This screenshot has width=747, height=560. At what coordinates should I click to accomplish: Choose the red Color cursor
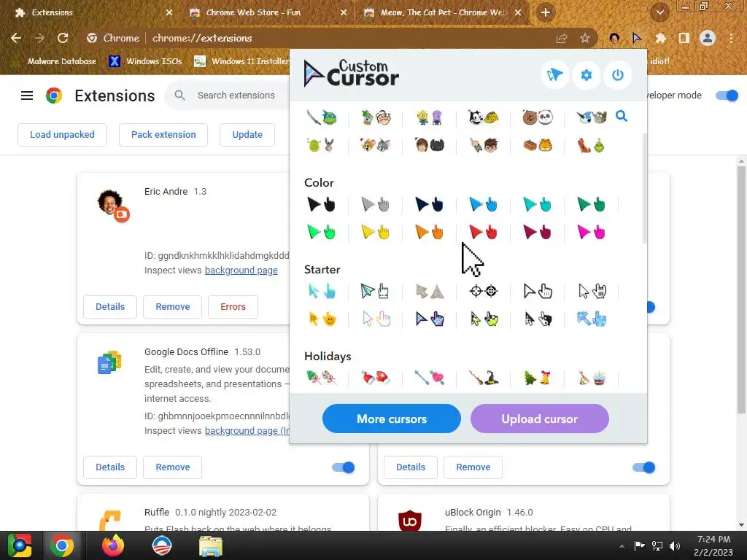click(484, 233)
